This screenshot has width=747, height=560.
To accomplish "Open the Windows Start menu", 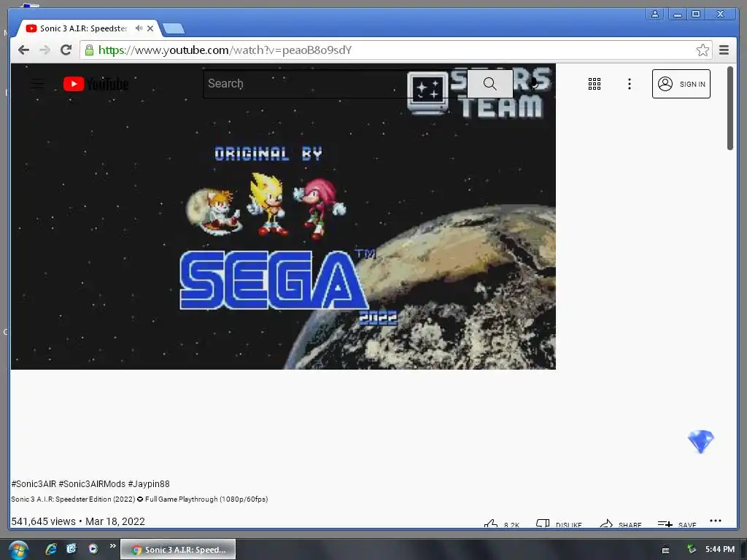I will pyautogui.click(x=18, y=550).
